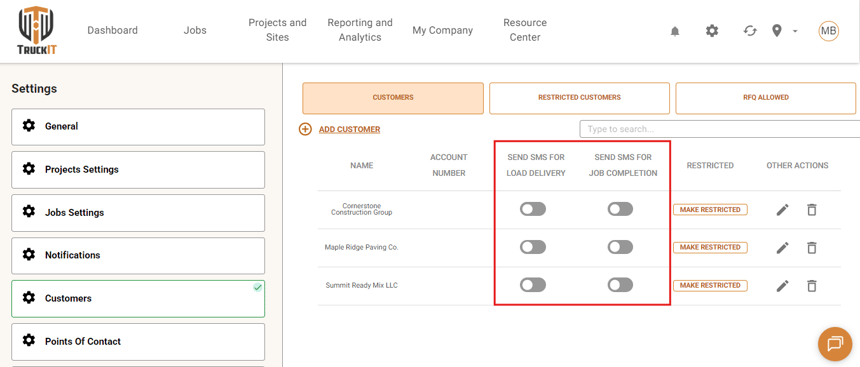860x367 pixels.
Task: Make Cornerstone Construction Group restricted
Action: pos(710,210)
